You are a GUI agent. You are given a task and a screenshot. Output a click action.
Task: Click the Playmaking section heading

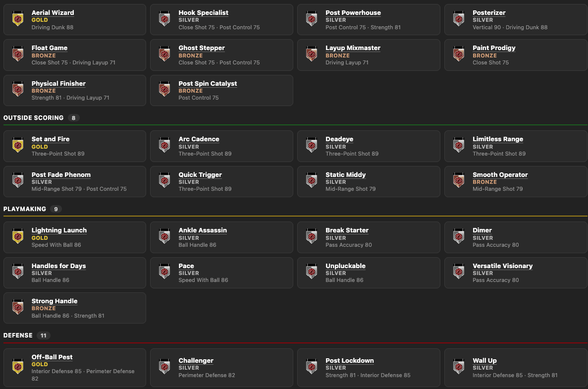pos(25,209)
